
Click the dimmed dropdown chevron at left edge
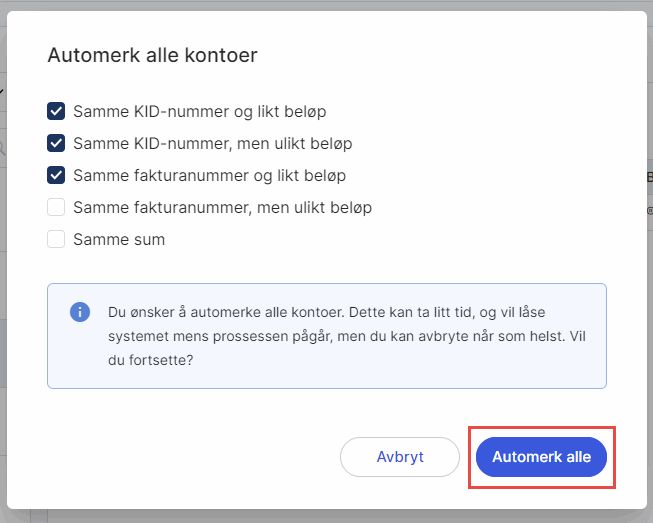pyautogui.click(x=2, y=92)
